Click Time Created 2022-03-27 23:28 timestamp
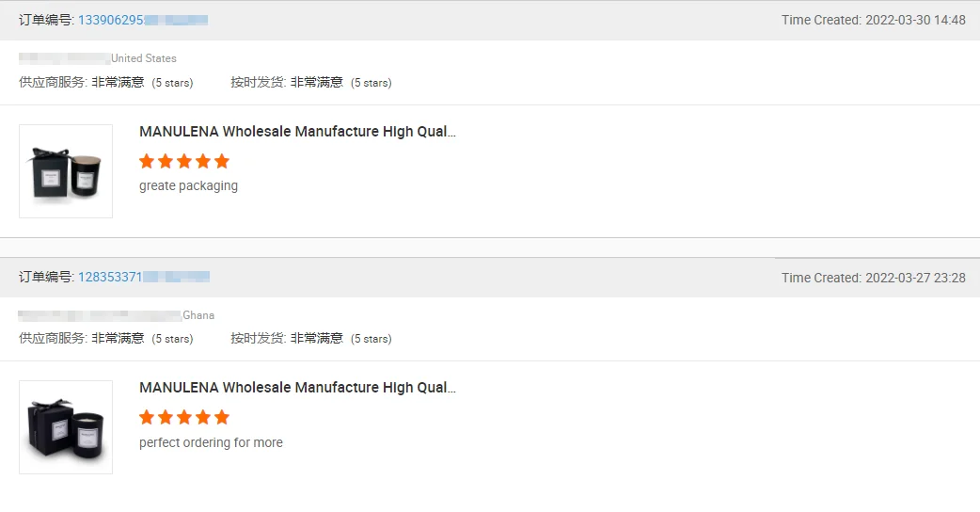Viewport: 980px width, 512px height. (873, 278)
